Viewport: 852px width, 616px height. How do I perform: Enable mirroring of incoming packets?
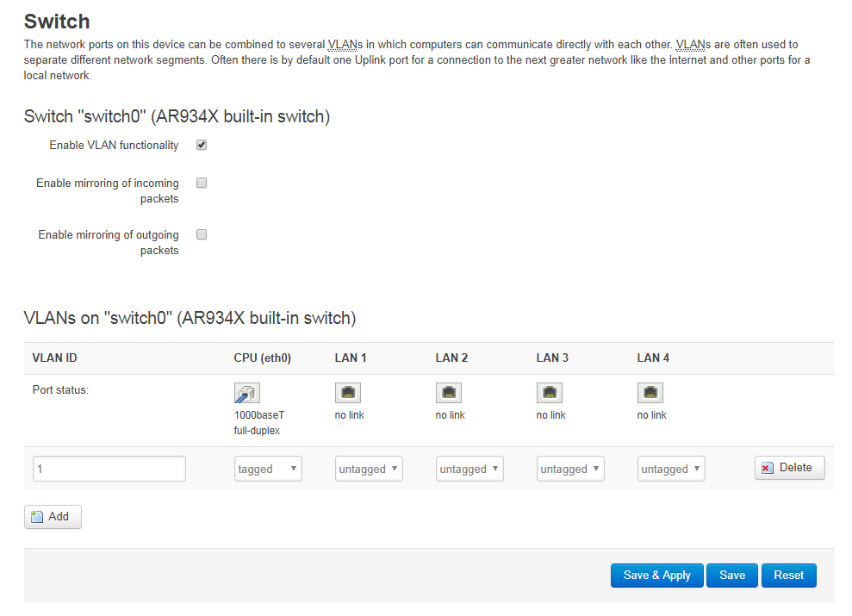tap(202, 183)
